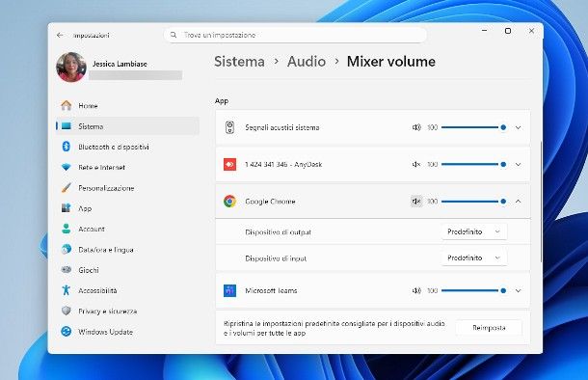The height and width of the screenshot is (380, 588).
Task: Expand Segnali acustici sistema row
Action: [518, 127]
